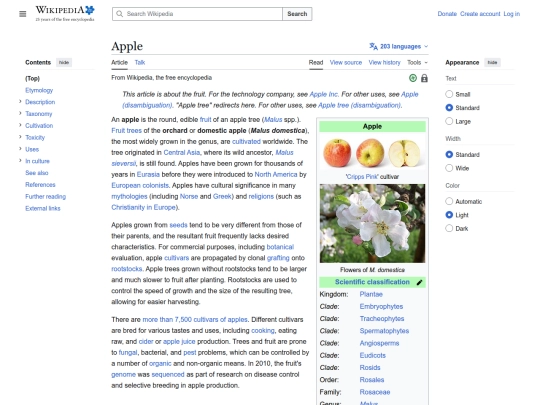Select Standard text size

[x=449, y=107]
